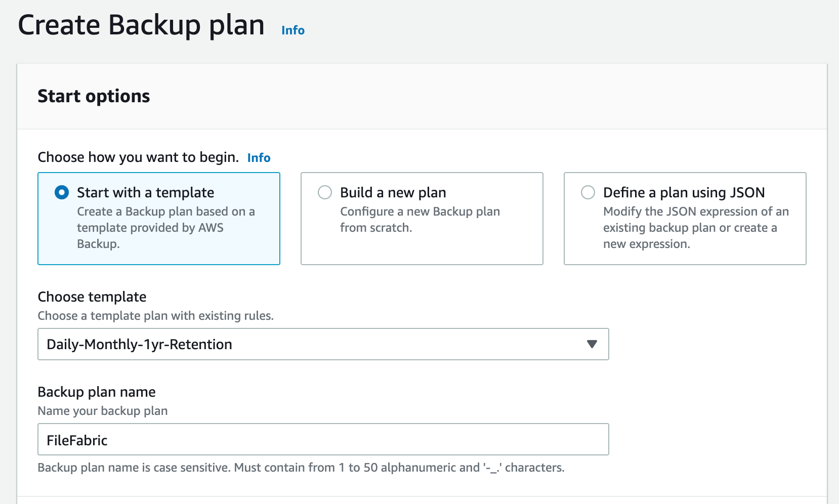Click the Backup plan name field containing FileFabric

(323, 439)
